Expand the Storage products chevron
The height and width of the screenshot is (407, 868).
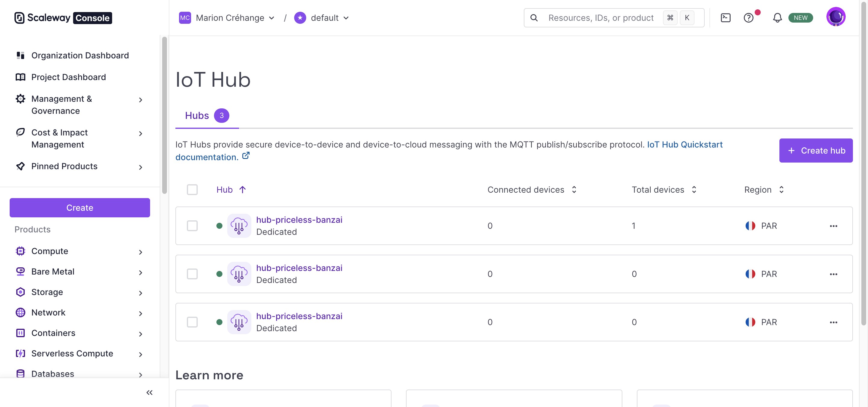coord(140,293)
